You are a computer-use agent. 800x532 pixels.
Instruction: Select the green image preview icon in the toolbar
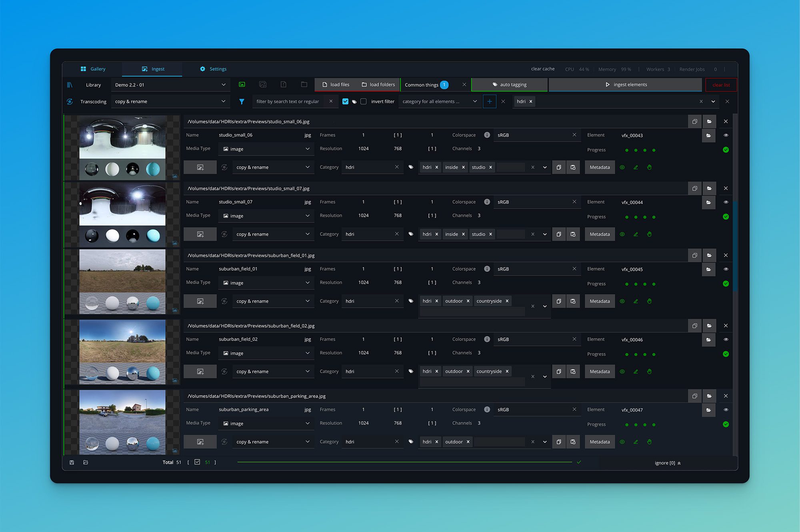(242, 84)
